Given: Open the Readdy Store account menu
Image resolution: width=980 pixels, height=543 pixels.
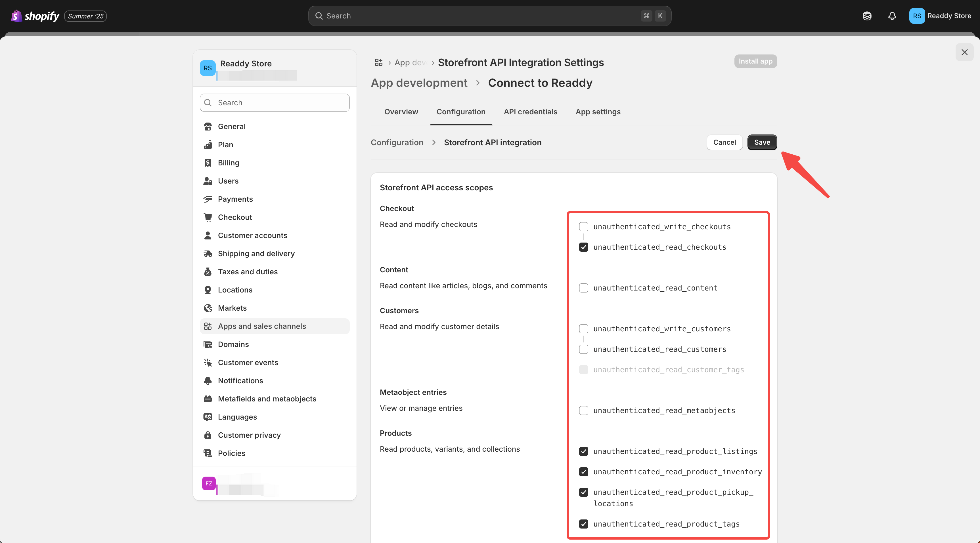Looking at the screenshot, I should (x=940, y=16).
